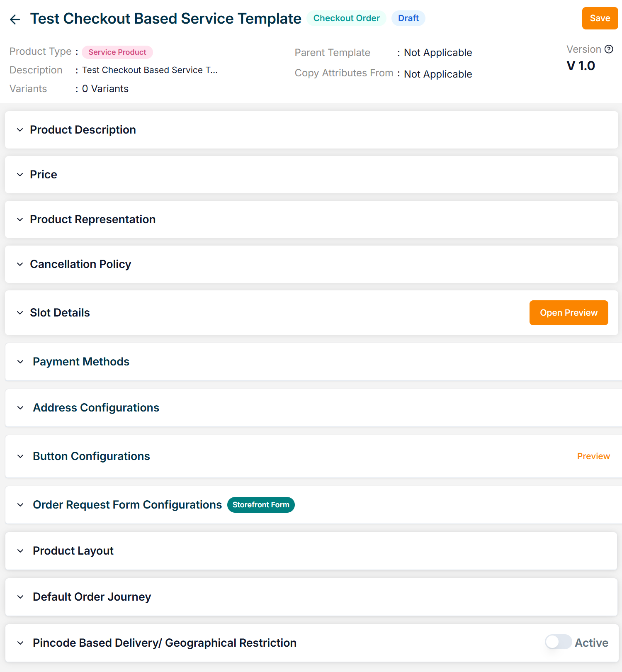
Task: Click the Open Preview button
Action: coord(569,313)
